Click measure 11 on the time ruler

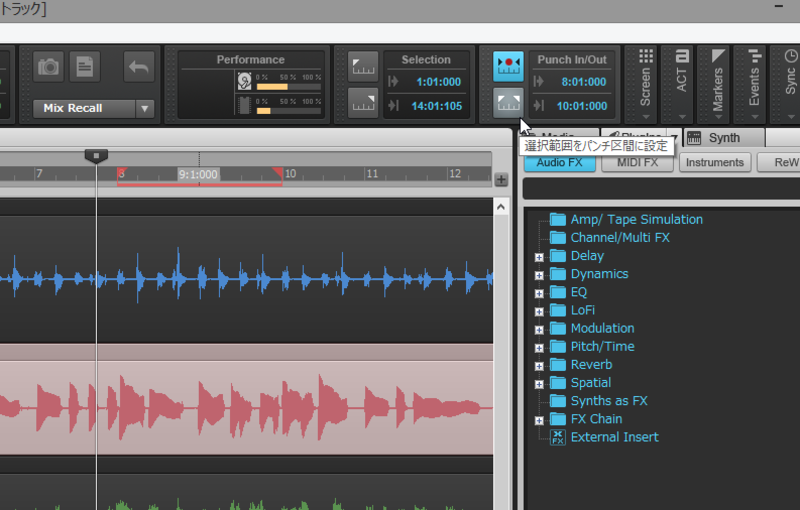point(372,174)
